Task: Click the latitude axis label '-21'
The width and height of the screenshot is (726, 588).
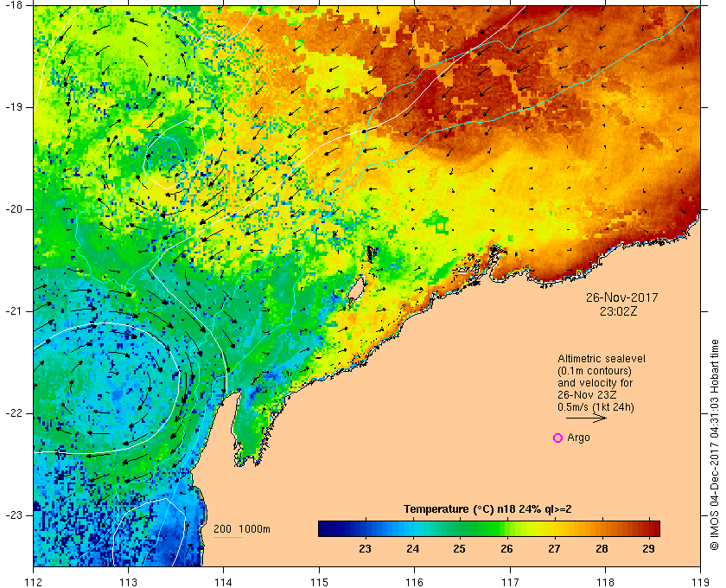Action: 13,311
